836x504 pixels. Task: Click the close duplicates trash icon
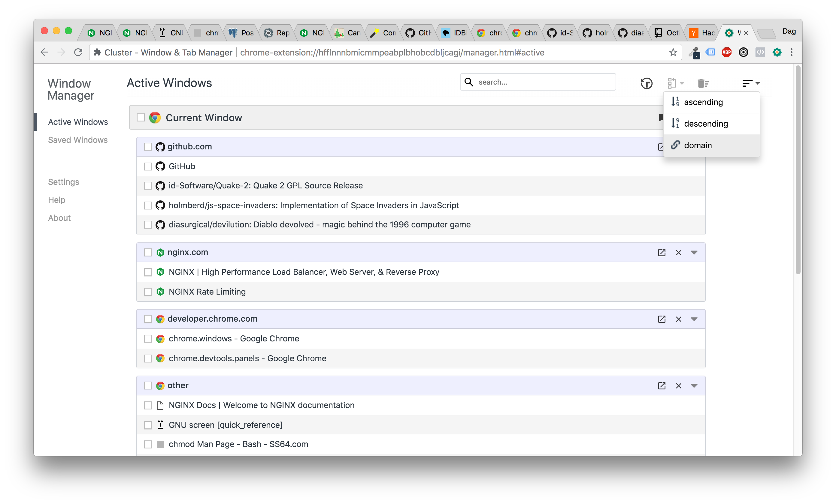point(703,83)
